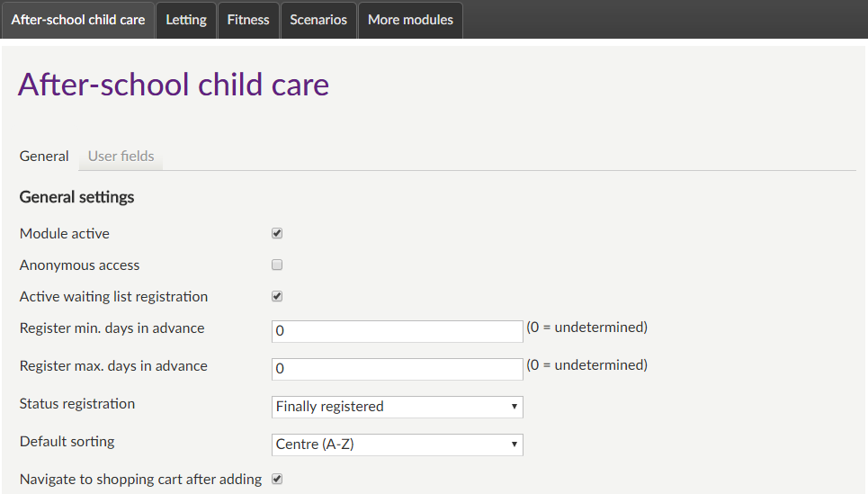Expand the Default sorting dropdown

397,445
